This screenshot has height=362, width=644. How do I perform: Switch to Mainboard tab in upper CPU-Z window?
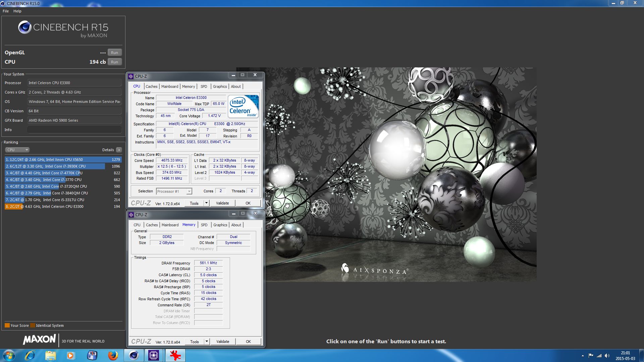[170, 86]
